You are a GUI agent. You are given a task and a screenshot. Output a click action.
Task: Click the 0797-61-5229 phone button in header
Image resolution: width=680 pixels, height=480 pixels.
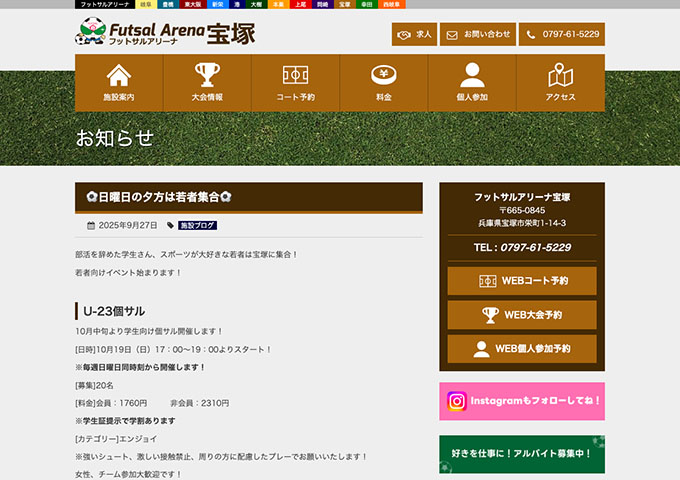click(563, 34)
